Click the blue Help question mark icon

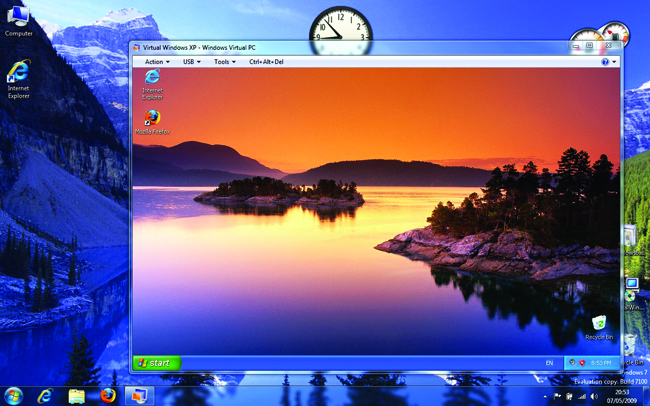pos(605,62)
